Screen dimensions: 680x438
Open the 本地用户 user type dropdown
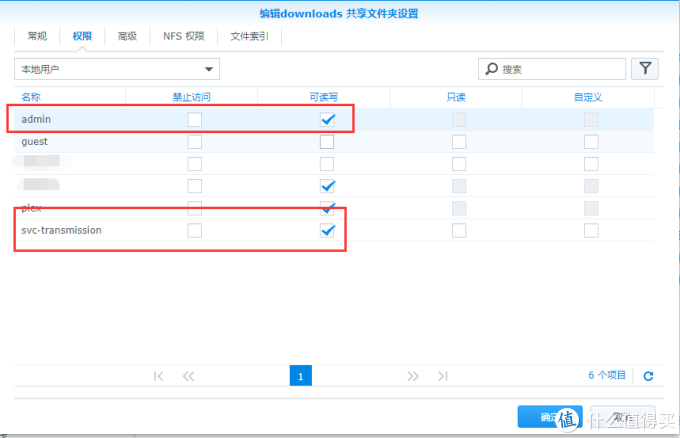pos(117,69)
